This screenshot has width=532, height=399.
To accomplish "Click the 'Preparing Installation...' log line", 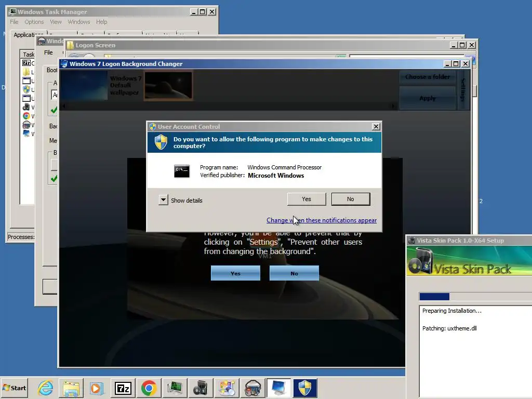I will pyautogui.click(x=451, y=311).
